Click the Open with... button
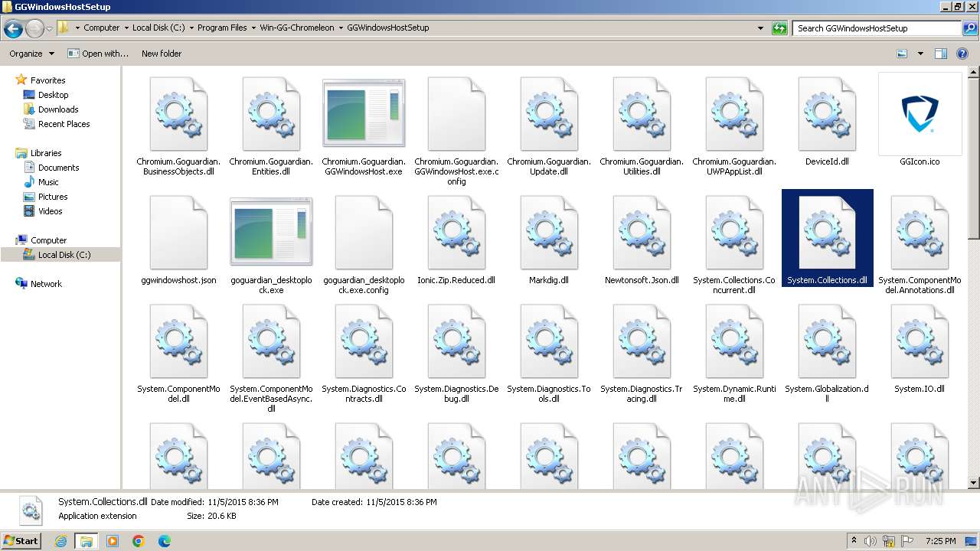 click(98, 54)
